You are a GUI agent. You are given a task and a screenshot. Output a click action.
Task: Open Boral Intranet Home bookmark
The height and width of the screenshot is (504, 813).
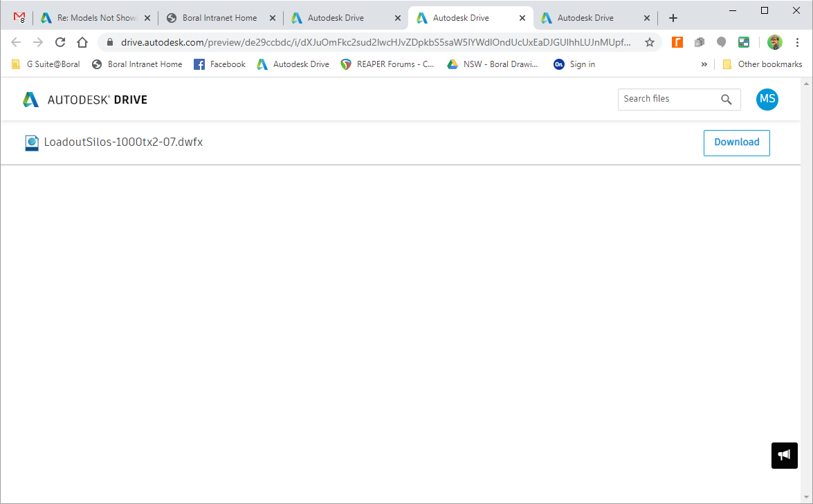point(137,64)
